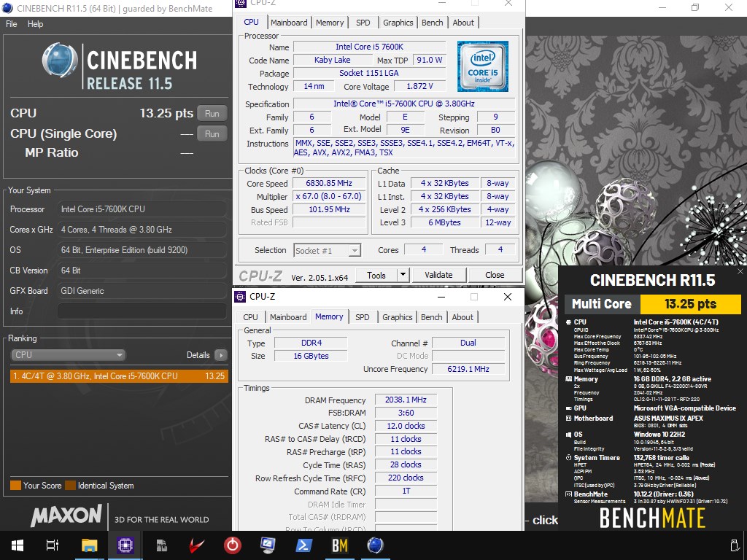This screenshot has height=560, width=747.
Task: Open SPD tab in lower CPU-Z window
Action: tap(363, 317)
